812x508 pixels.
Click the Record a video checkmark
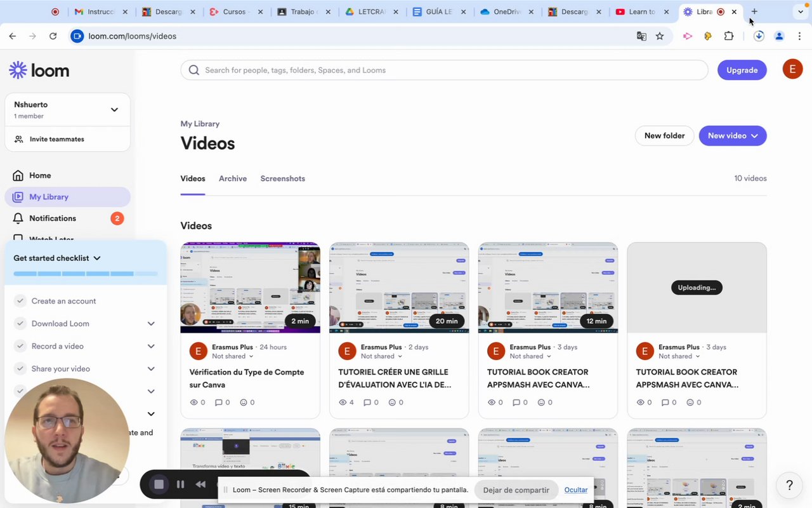(20, 346)
